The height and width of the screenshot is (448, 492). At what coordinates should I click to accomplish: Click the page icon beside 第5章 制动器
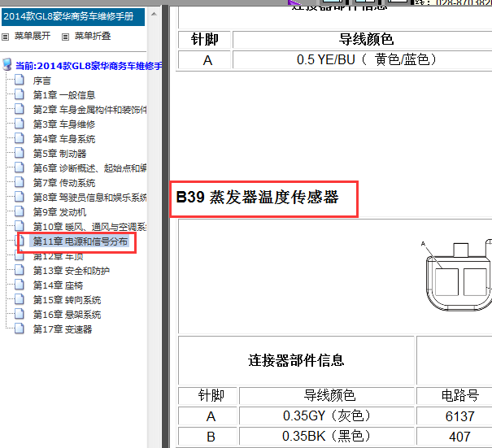pyautogui.click(x=20, y=153)
